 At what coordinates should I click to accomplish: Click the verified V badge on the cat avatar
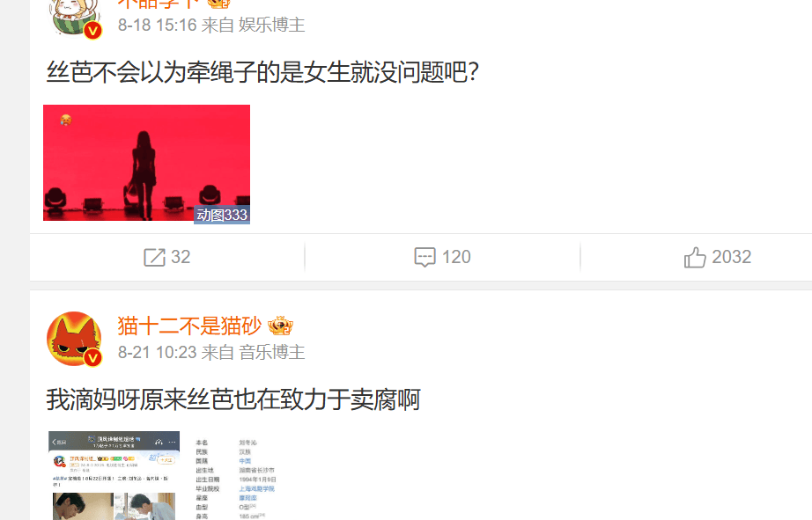(92, 357)
